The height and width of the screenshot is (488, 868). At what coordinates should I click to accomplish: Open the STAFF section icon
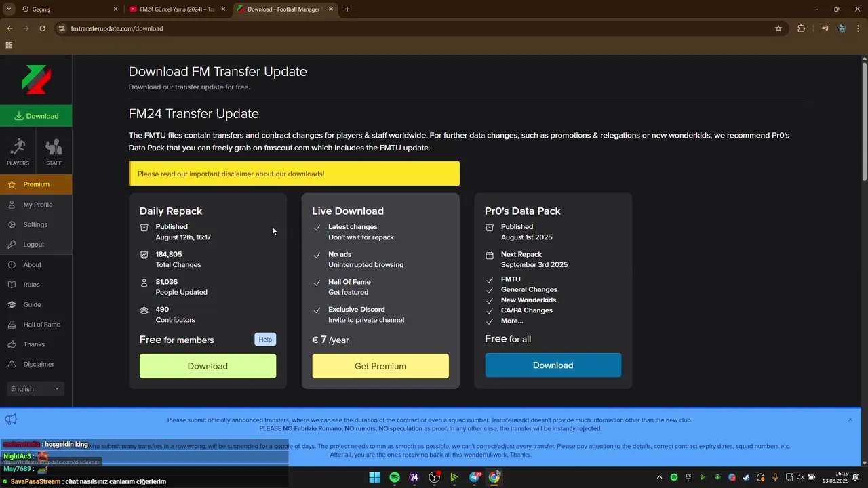[54, 152]
